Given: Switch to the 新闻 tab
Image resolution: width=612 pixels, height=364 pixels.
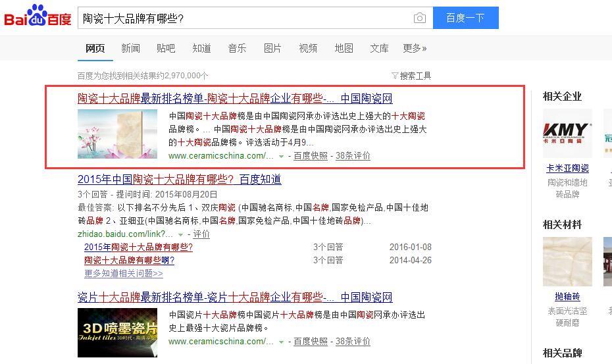Looking at the screenshot, I should pos(130,48).
